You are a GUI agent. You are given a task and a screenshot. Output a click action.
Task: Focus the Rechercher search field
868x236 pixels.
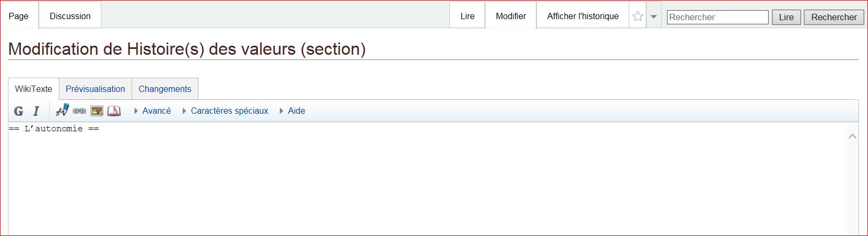[x=717, y=17]
